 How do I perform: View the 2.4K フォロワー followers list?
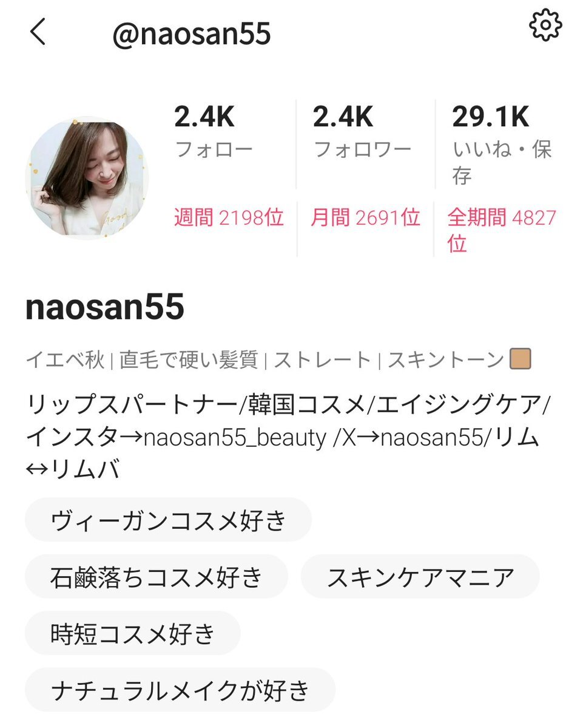click(362, 131)
